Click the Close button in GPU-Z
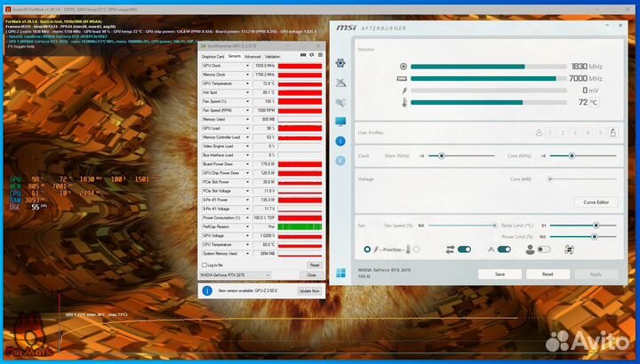Screen dimensions: 640x364 pyautogui.click(x=311, y=275)
